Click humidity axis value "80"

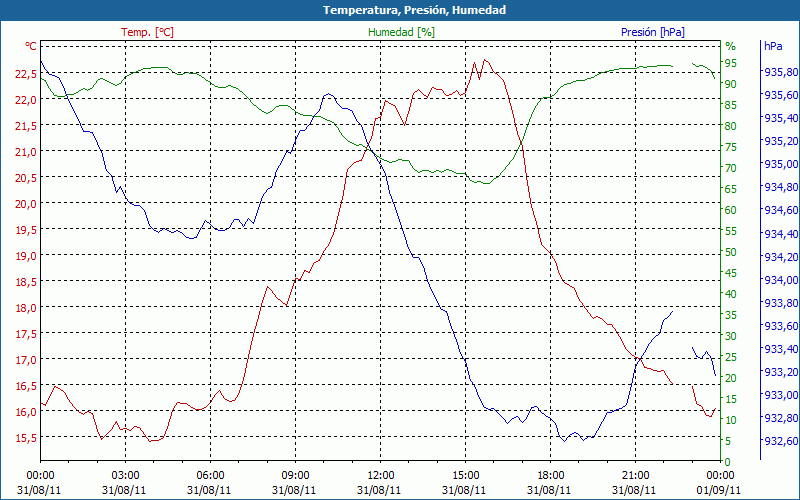[731, 126]
